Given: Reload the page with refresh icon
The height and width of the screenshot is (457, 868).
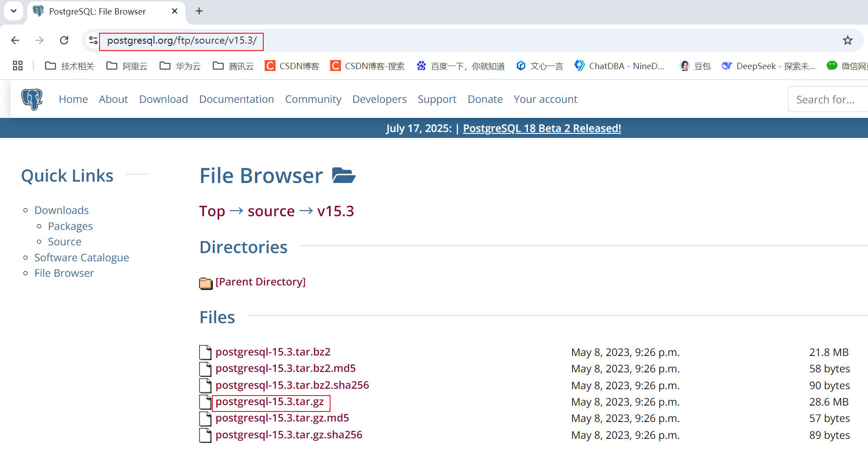Looking at the screenshot, I should tap(64, 41).
